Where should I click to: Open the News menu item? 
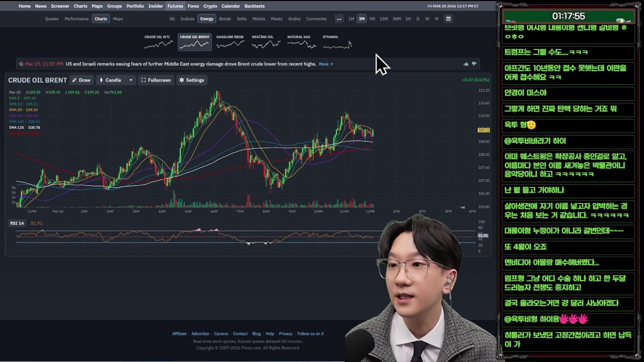(x=41, y=6)
